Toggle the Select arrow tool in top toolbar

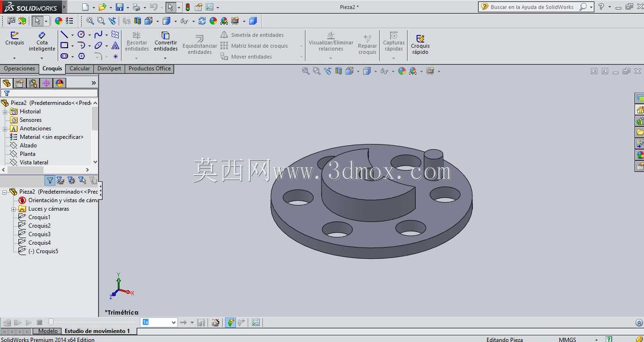pyautogui.click(x=170, y=7)
